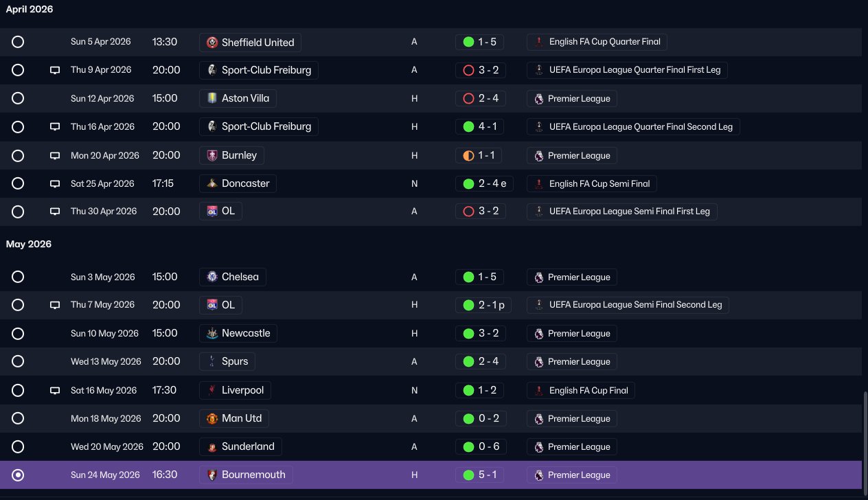Click the Man Utd club badge
The image size is (868, 500).
212,418
